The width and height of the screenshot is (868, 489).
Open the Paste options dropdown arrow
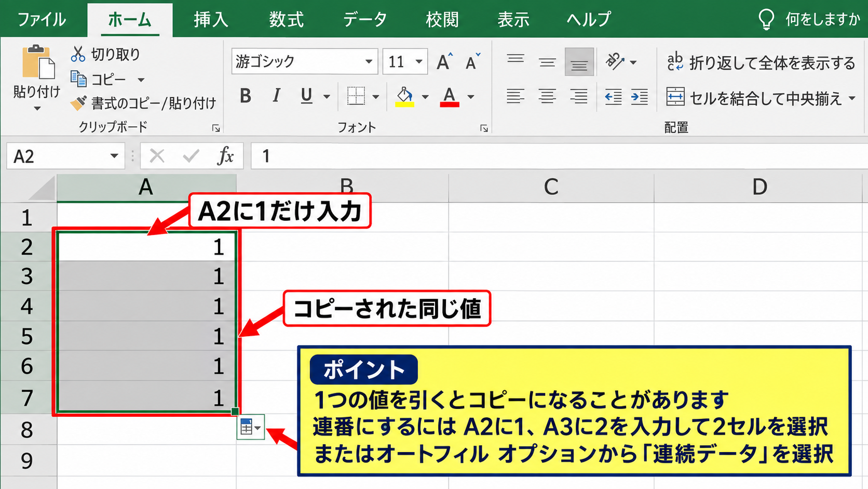pos(37,109)
